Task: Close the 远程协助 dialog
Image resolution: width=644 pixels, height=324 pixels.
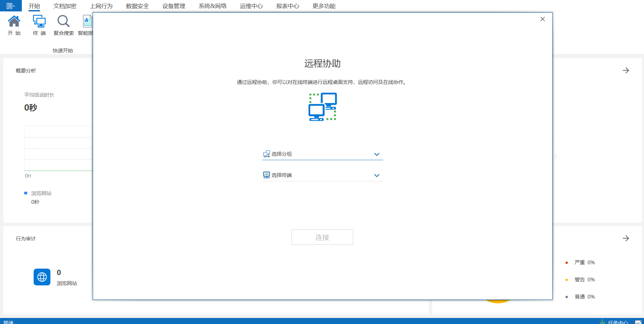Action: tap(542, 19)
